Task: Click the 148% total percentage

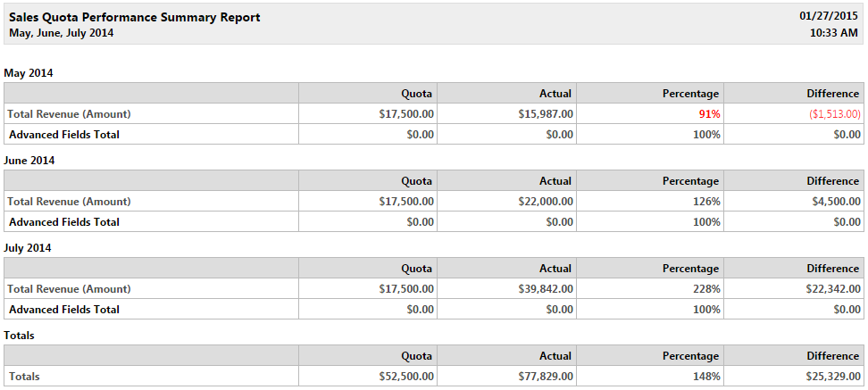Action: [707, 377]
